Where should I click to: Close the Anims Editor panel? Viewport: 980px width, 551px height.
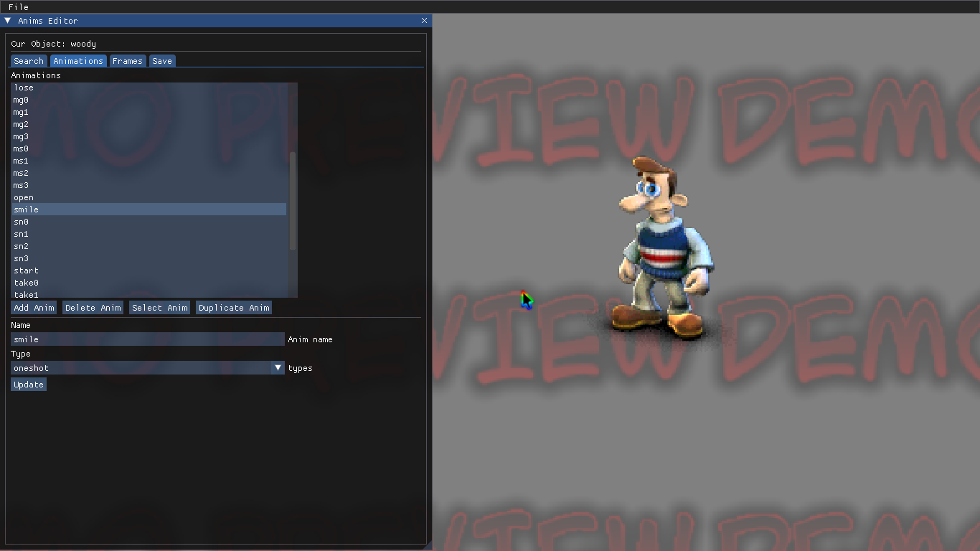tap(424, 21)
